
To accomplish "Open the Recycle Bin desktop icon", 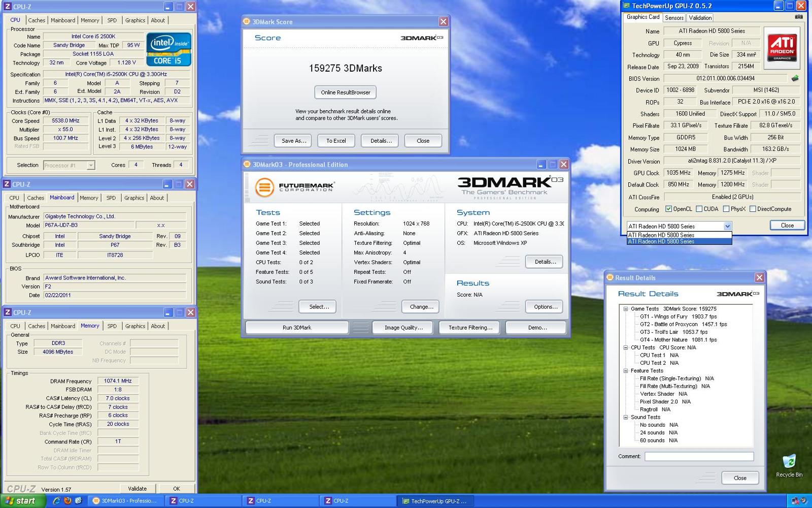I will (789, 466).
